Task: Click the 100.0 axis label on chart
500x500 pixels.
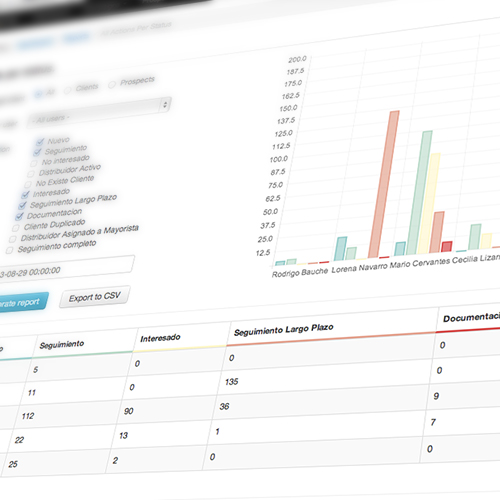Action: pyautogui.click(x=279, y=159)
